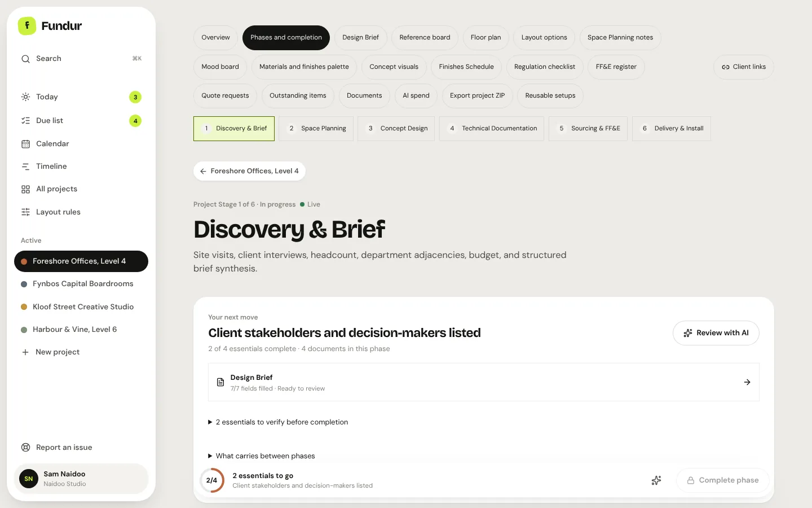The image size is (812, 508).
Task: Click the Client links button
Action: click(x=744, y=67)
